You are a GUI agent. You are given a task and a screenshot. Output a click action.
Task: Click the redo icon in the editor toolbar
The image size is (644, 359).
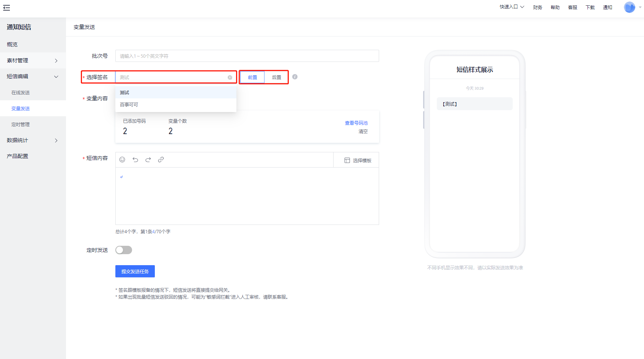(148, 160)
